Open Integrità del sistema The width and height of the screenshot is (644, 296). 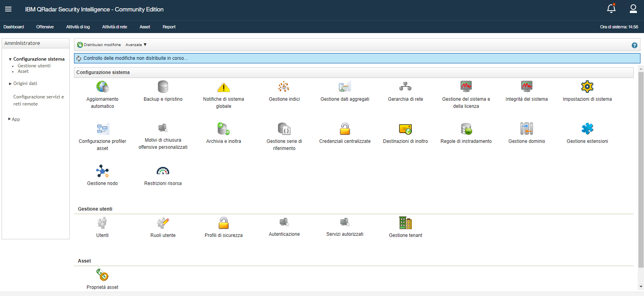(x=527, y=91)
